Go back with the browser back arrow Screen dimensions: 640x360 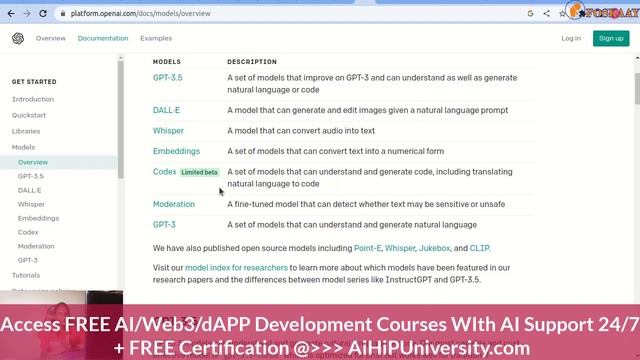[x=11, y=13]
